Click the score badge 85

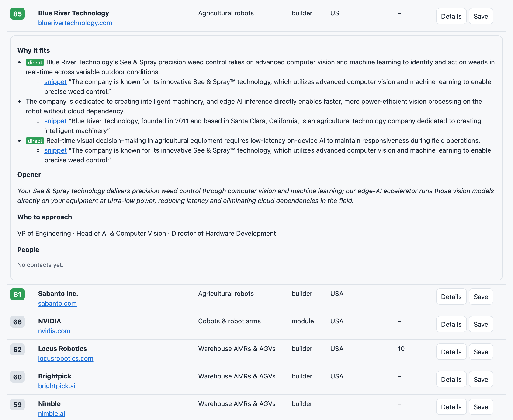[x=17, y=14]
